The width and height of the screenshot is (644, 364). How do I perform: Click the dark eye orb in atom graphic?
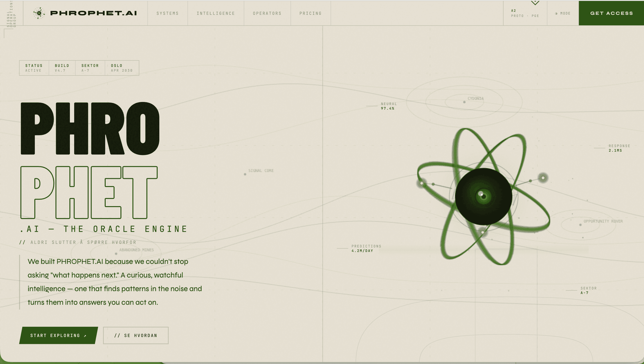[483, 196]
